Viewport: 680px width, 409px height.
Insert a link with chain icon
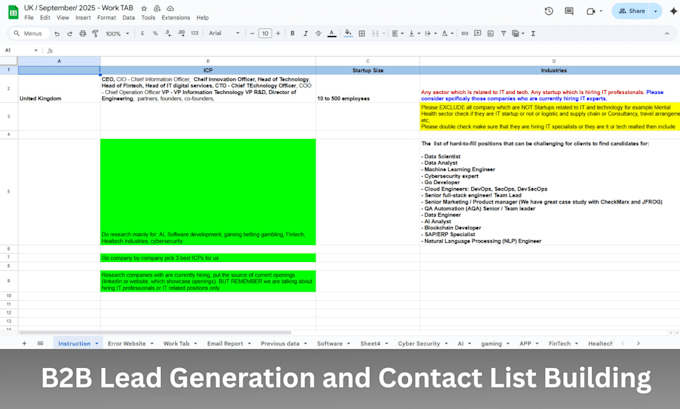464,33
